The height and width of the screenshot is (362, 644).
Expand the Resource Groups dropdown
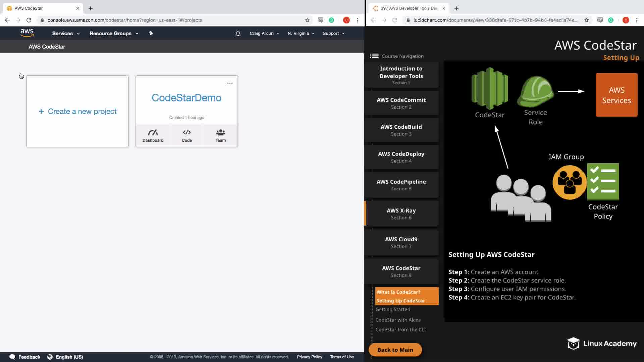coord(114,34)
